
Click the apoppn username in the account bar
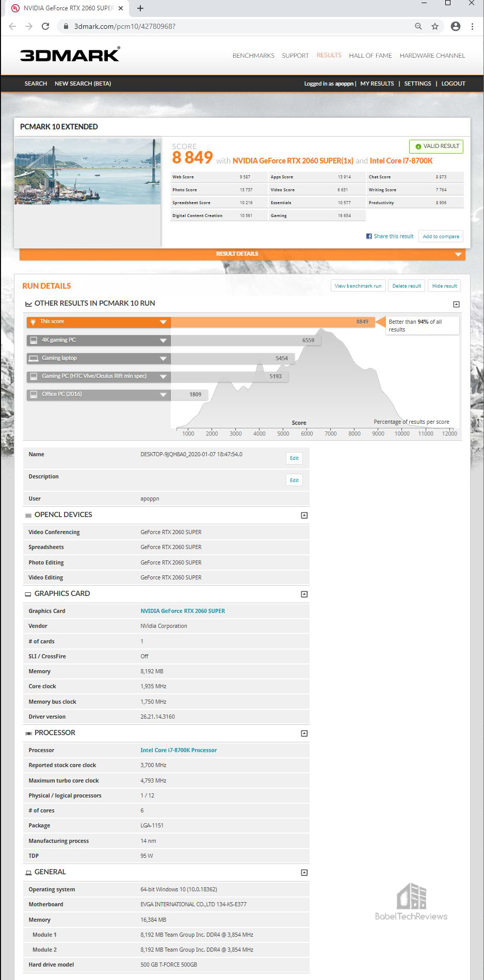[344, 84]
